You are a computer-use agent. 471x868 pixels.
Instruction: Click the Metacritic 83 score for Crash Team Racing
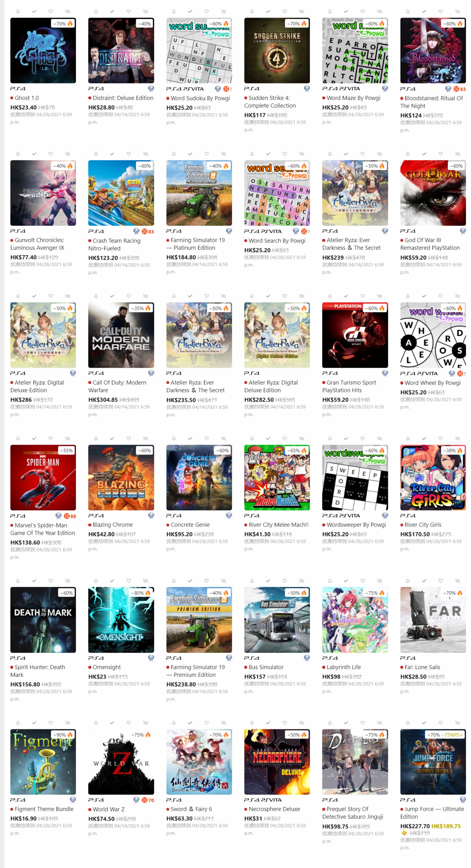tap(148, 231)
